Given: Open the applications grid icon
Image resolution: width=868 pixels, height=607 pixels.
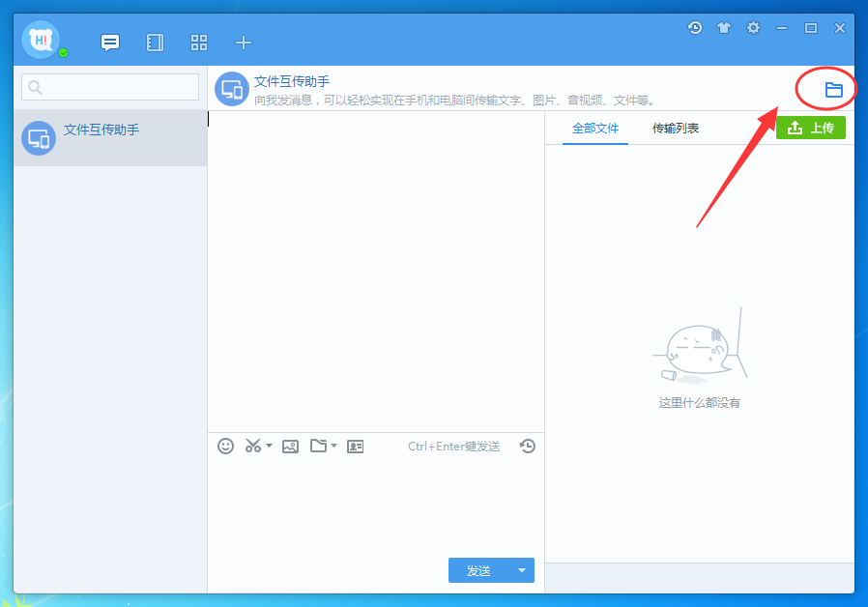Looking at the screenshot, I should coord(199,42).
